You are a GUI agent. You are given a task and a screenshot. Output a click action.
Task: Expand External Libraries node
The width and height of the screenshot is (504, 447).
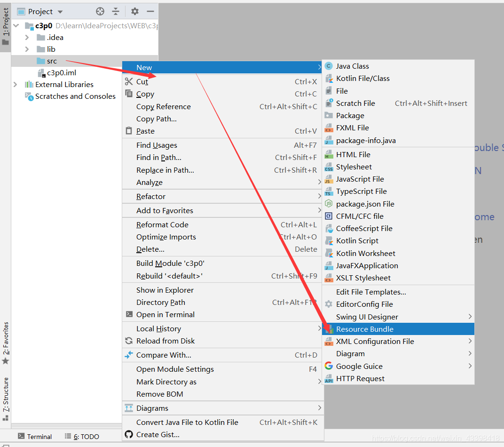tap(15, 85)
